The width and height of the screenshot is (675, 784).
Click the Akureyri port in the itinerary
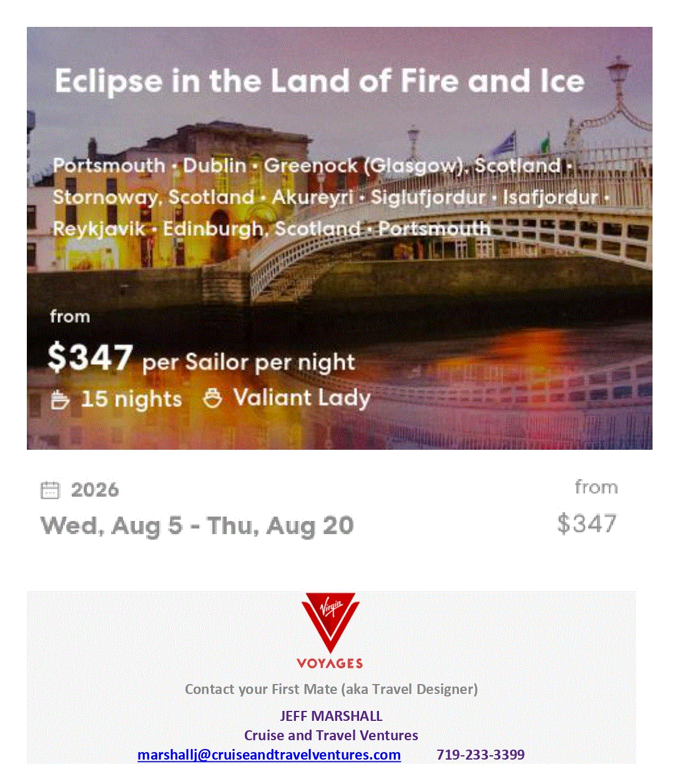pyautogui.click(x=313, y=197)
